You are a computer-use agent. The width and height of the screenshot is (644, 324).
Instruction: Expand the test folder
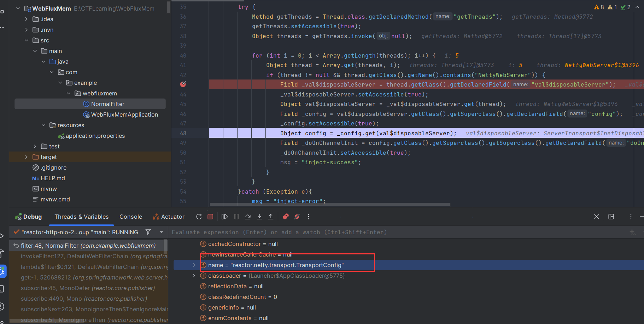tap(35, 146)
